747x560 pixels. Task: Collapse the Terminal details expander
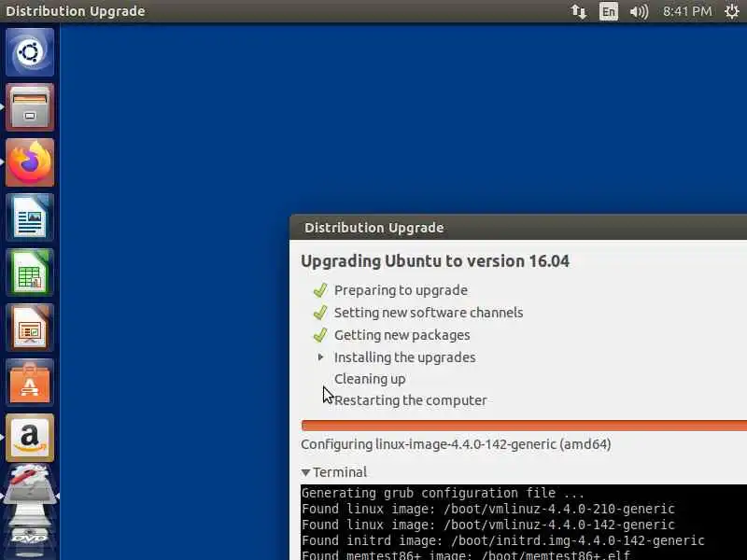[306, 472]
